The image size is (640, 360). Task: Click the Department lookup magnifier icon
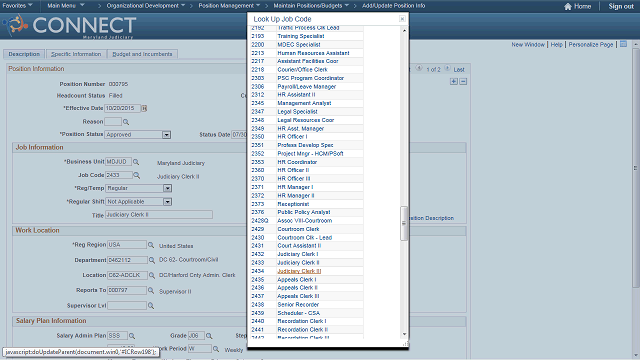point(152,260)
